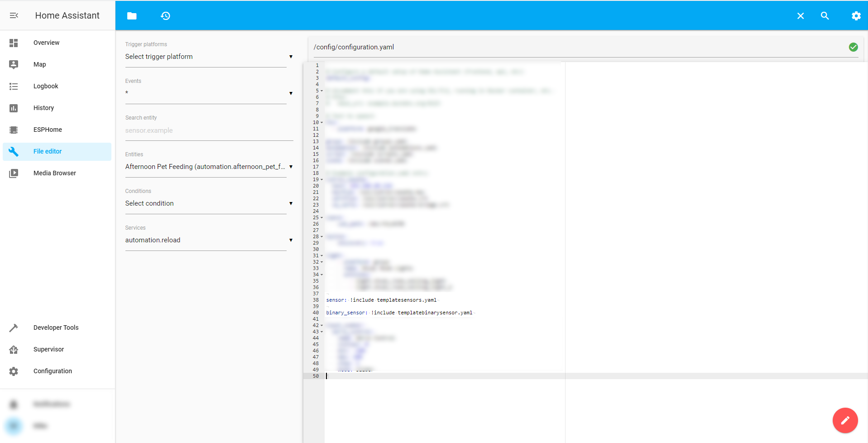Fold code block at line 34

[x=322, y=274]
